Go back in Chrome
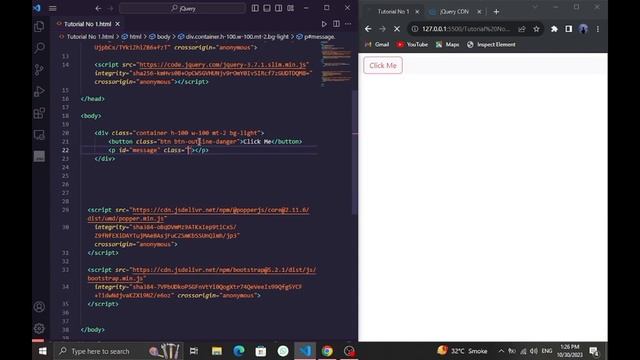This screenshot has height=360, width=640. pos(368,29)
